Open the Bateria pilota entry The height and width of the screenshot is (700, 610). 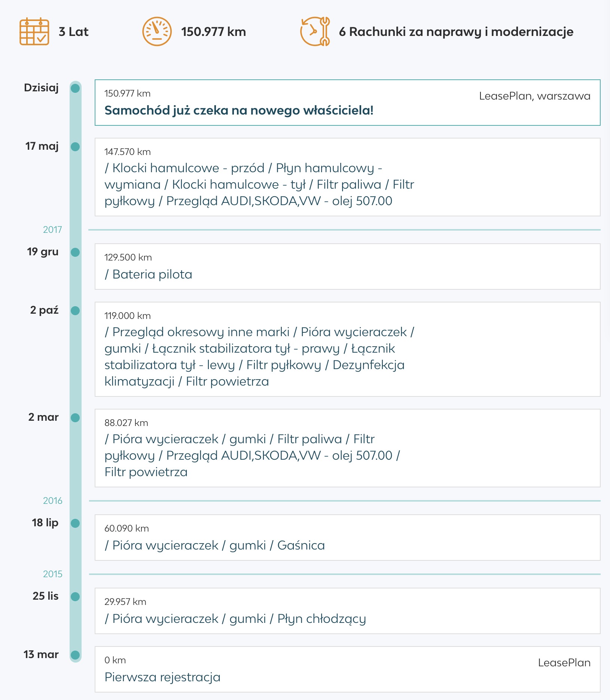click(x=348, y=267)
